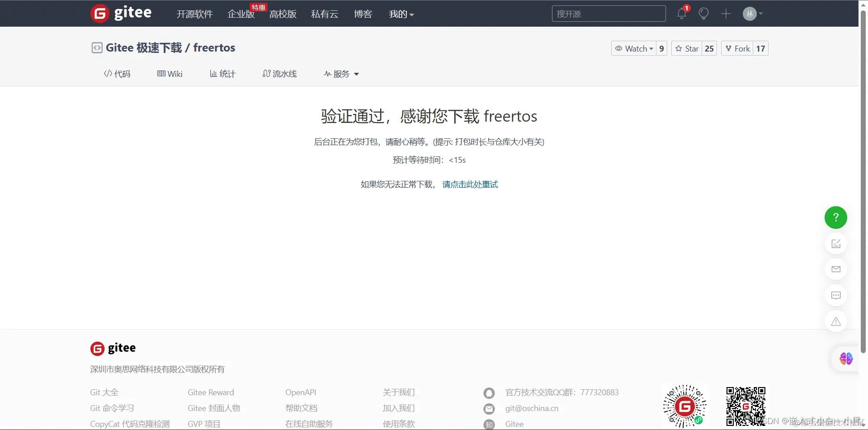
Task: Click the 请点击此处重试 retry link
Action: (x=470, y=184)
